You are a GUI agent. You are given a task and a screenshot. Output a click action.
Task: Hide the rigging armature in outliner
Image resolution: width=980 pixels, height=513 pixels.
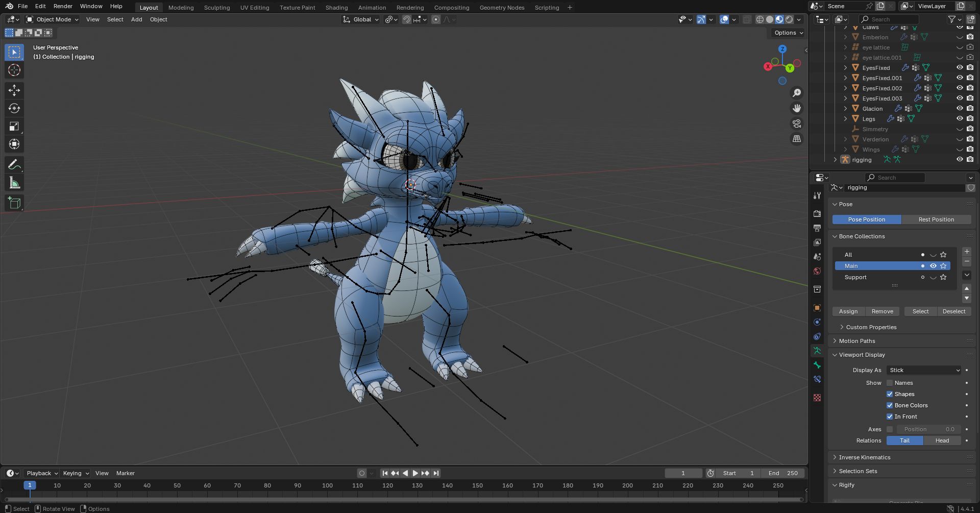click(x=960, y=160)
